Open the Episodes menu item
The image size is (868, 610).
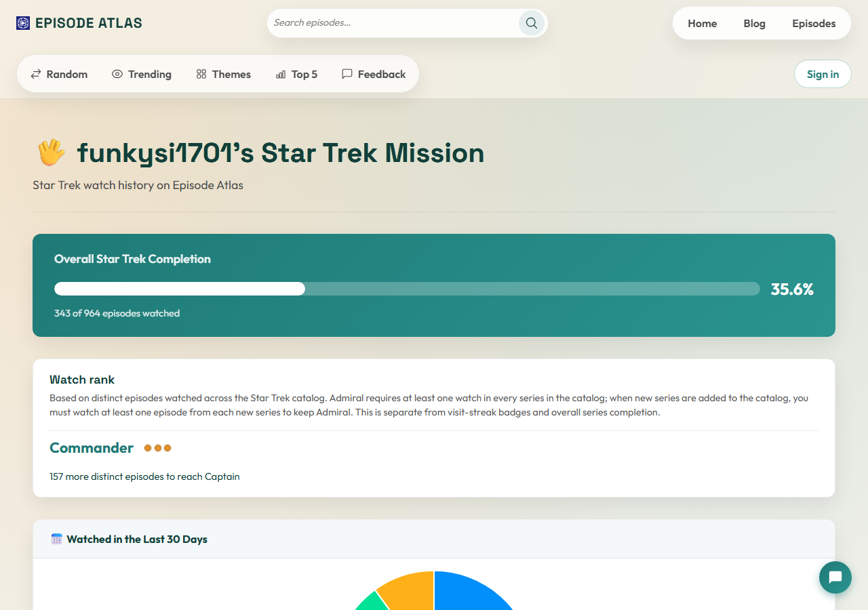814,23
